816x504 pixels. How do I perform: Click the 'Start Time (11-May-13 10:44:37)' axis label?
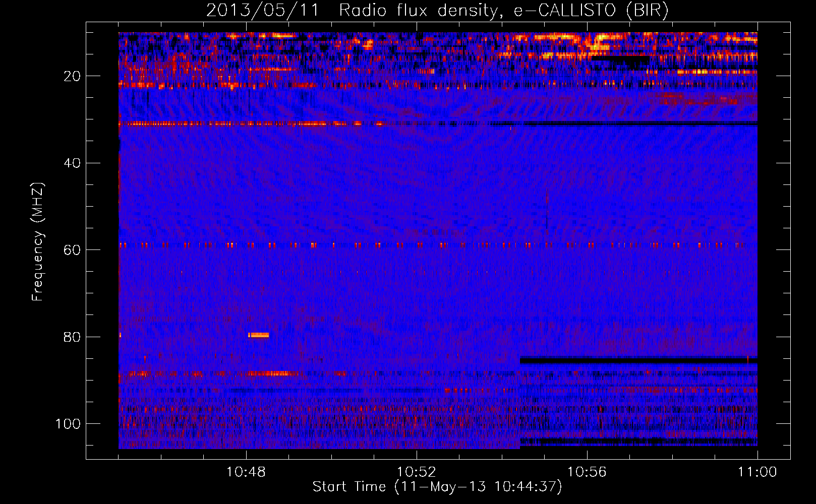[437, 487]
